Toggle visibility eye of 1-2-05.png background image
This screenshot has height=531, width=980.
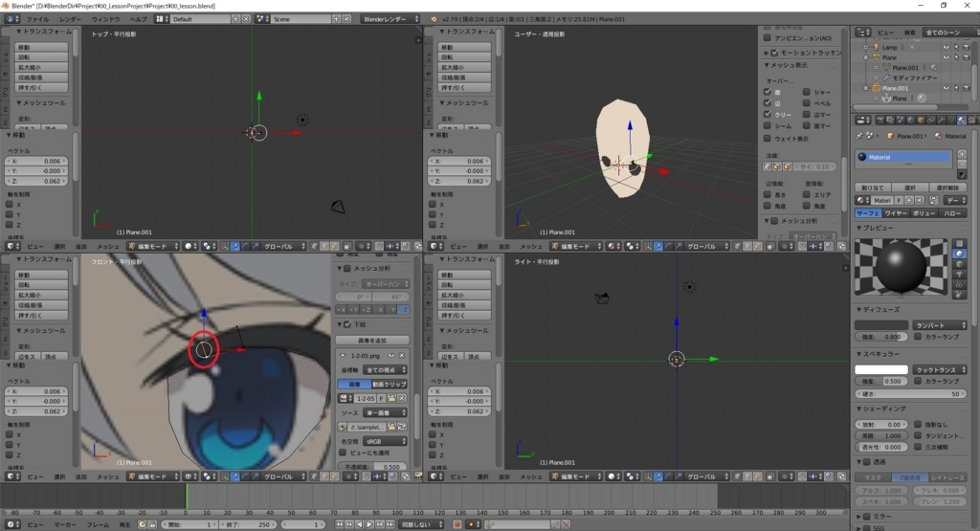(x=391, y=356)
